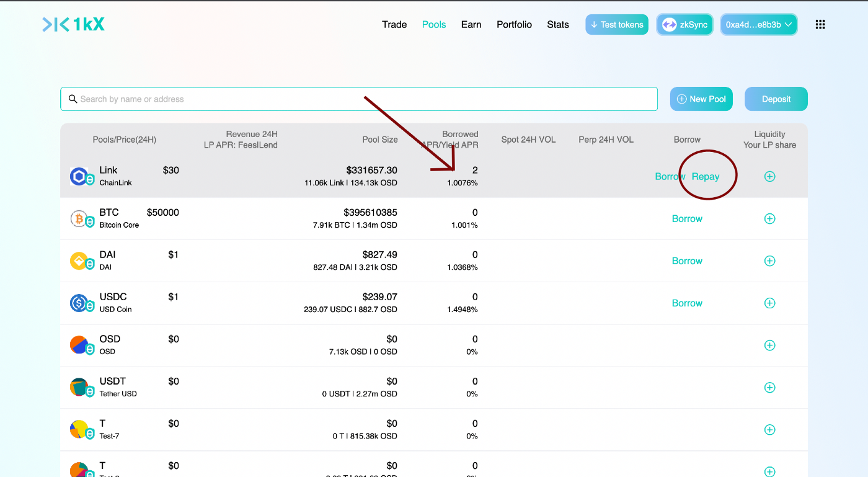The height and width of the screenshot is (477, 868).
Task: Click the Liquidity Your LP share header
Action: click(x=769, y=140)
